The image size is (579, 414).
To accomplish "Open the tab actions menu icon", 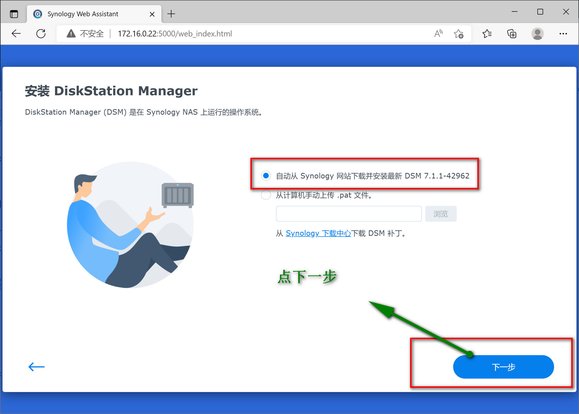I will [14, 14].
